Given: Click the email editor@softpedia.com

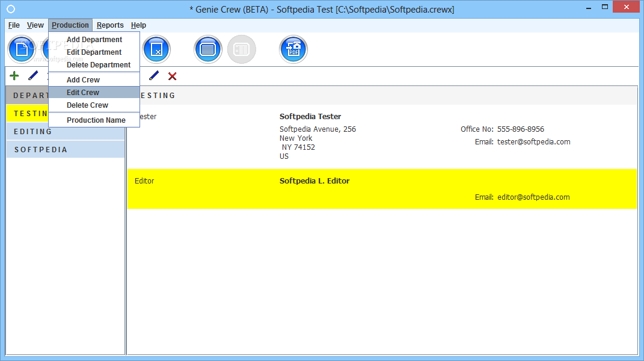Looking at the screenshot, I should [x=533, y=197].
